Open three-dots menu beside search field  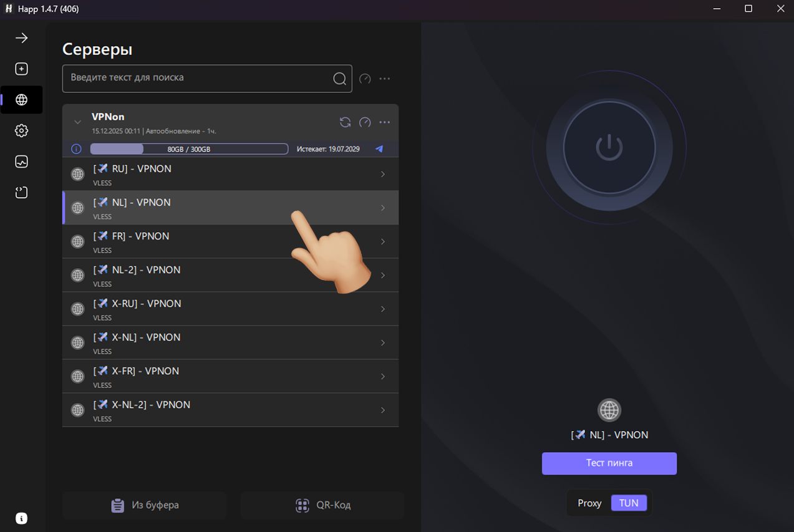click(385, 79)
